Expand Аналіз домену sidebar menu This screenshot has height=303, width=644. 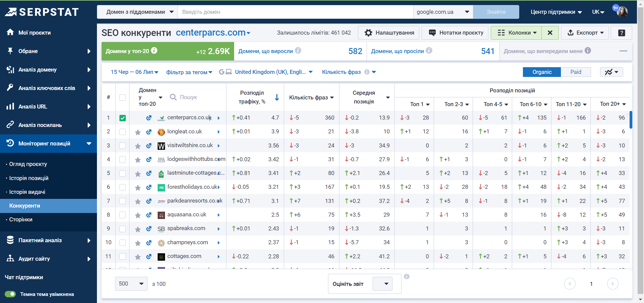[48, 70]
